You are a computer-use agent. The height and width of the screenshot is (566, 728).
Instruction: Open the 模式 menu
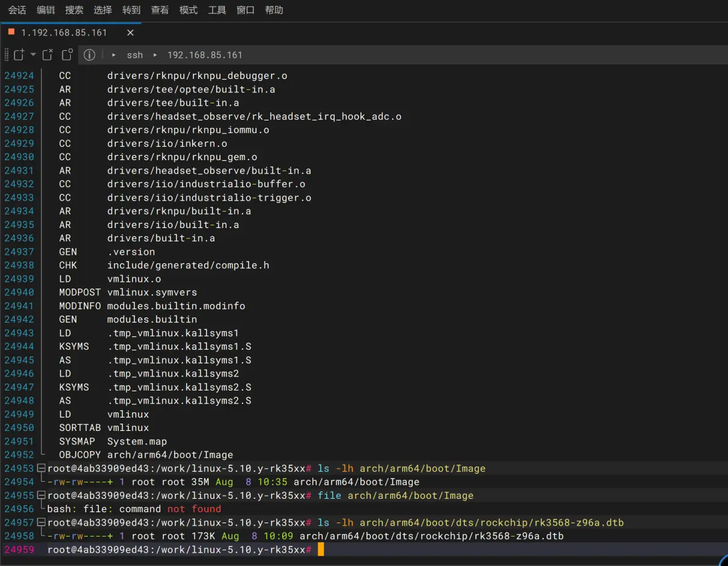coord(189,10)
